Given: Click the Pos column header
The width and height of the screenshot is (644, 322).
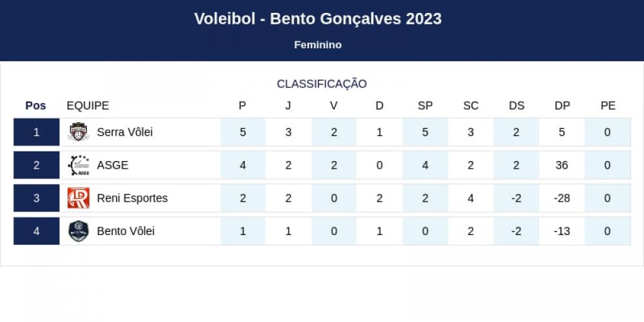Looking at the screenshot, I should (35, 106).
